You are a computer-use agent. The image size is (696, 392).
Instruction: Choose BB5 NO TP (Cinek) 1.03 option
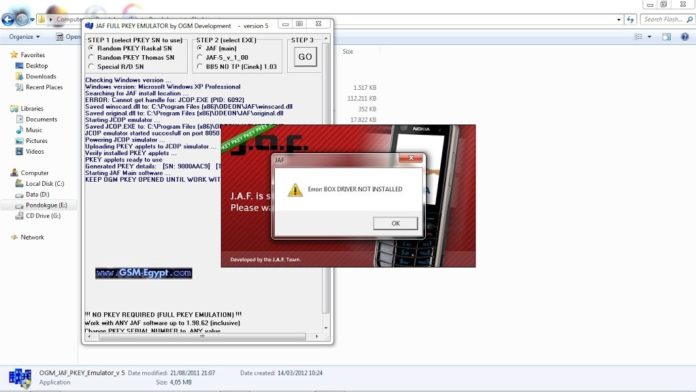click(200, 67)
